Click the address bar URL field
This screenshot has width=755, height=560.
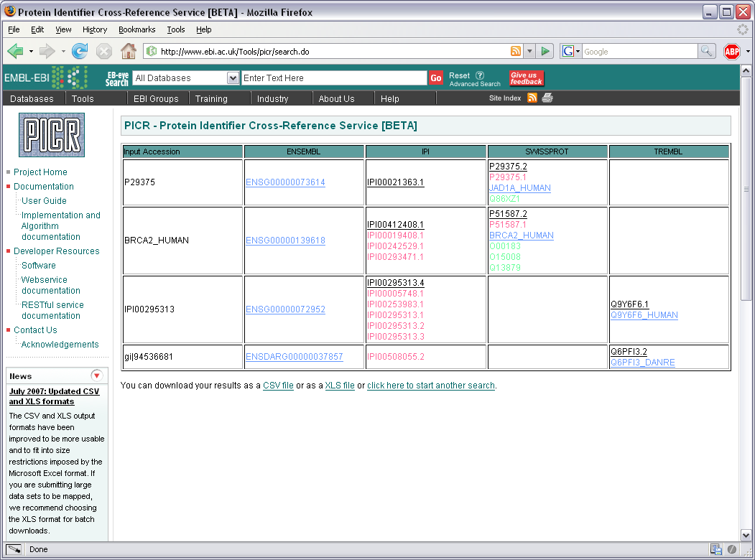(x=334, y=51)
